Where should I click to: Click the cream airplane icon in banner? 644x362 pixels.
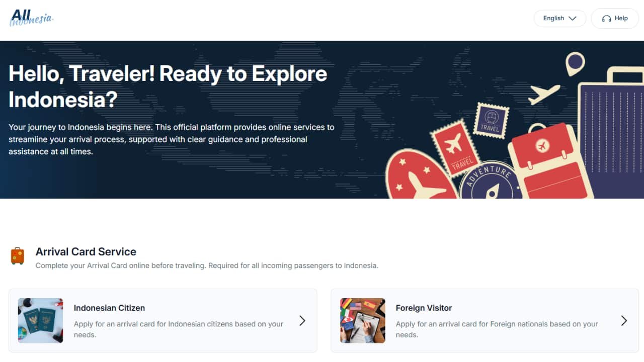(x=544, y=94)
